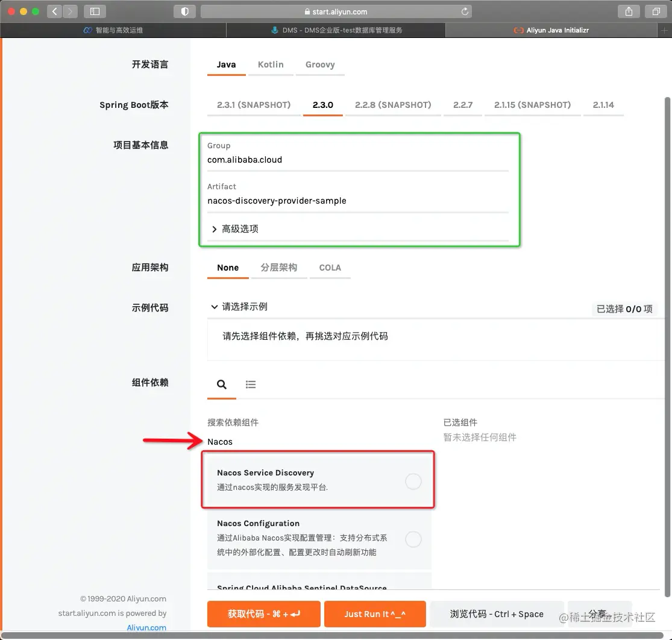This screenshot has width=672, height=640.
Task: Choose Groovy as development language
Action: [x=320, y=64]
